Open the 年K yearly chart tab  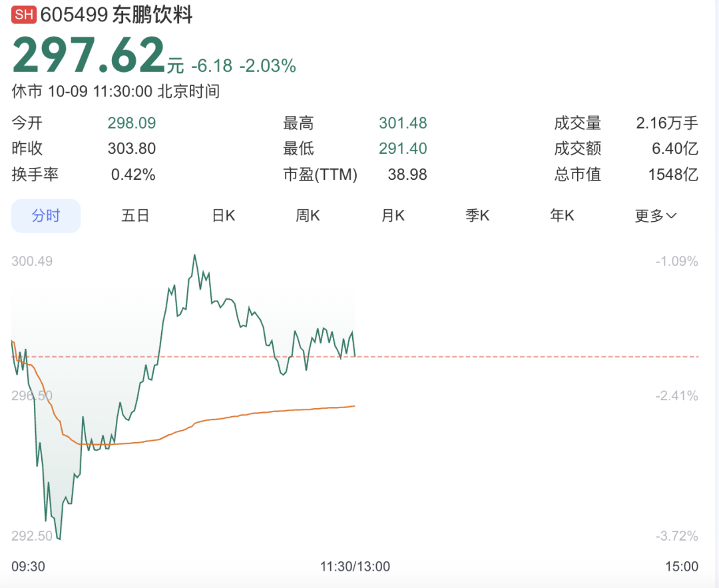[562, 216]
